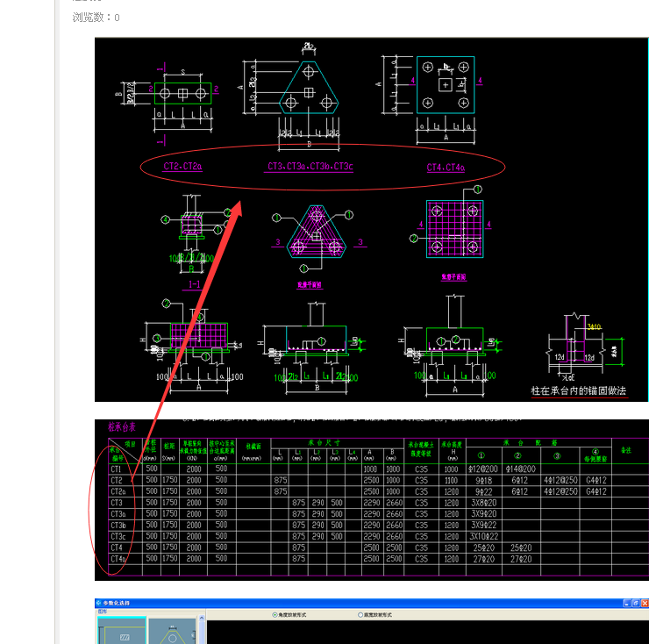Select the 底宽放坡形式 radio option
Image resolution: width=649 pixels, height=644 pixels.
click(375, 614)
